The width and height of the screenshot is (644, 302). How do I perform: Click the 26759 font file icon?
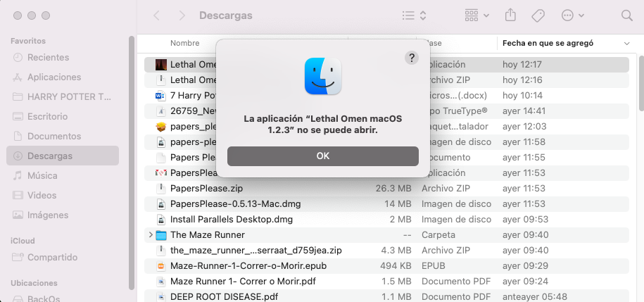(161, 111)
